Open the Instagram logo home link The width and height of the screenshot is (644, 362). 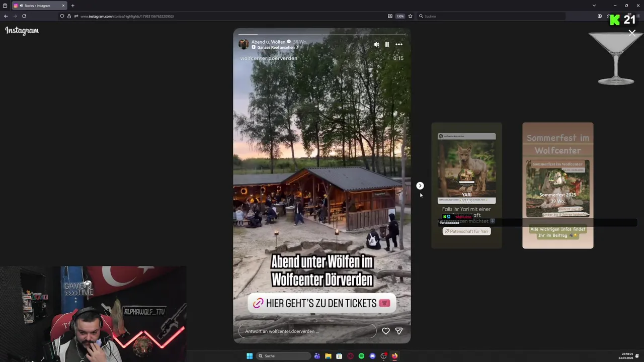coord(22,31)
